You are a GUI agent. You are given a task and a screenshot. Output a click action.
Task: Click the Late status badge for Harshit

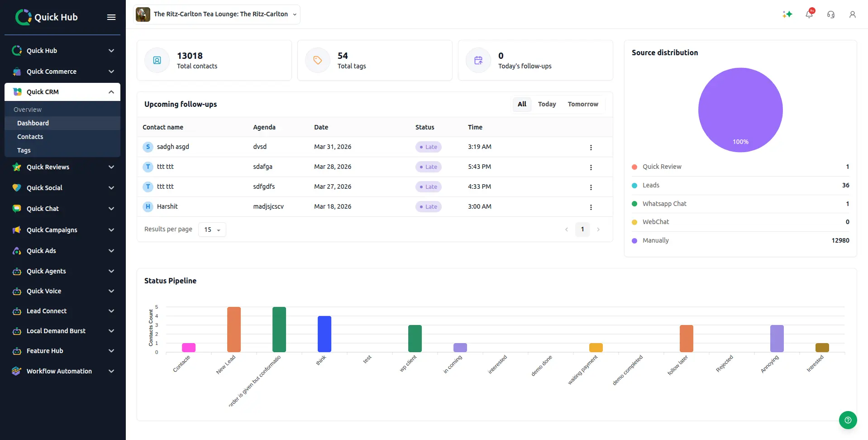click(428, 207)
